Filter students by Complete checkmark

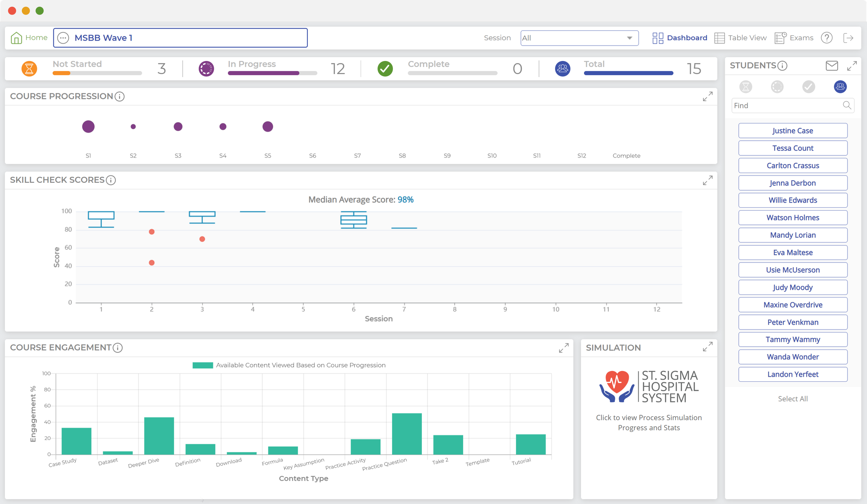click(x=808, y=87)
